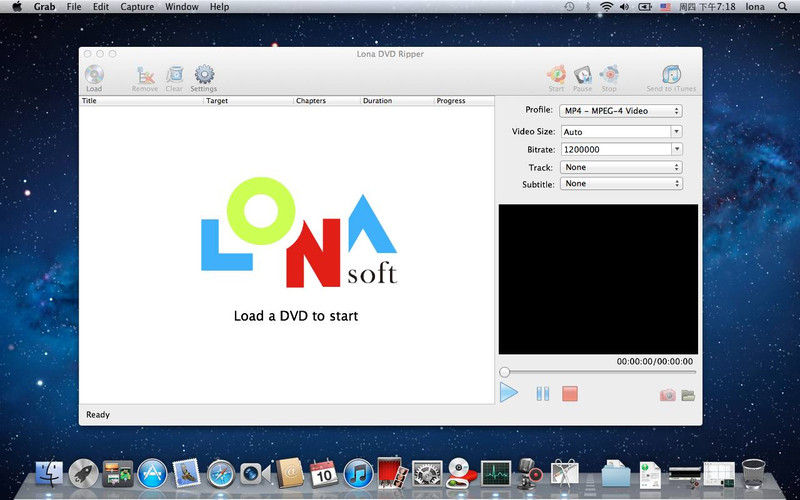Click the volume icon in the menu bar
The height and width of the screenshot is (500, 800).
(x=624, y=7)
